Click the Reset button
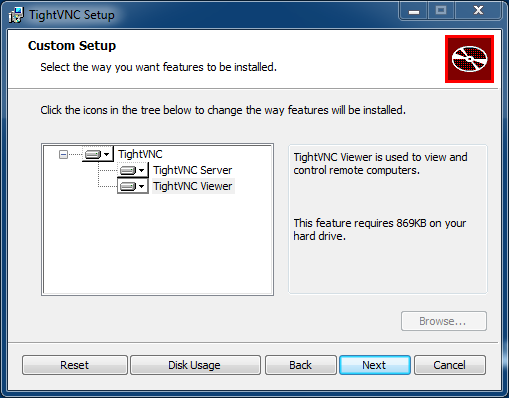Screen dimensions: 509x398 [x=75, y=365]
